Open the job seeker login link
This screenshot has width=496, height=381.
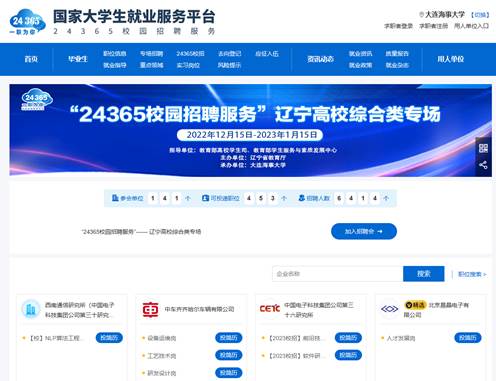pyautogui.click(x=398, y=26)
